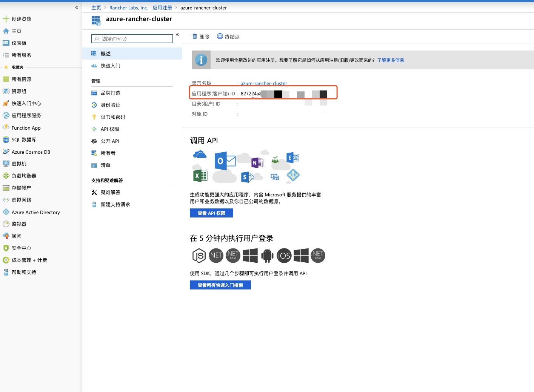Viewport: 534px width, 392px height.
Task: Open 公开 API page
Action: [x=132, y=141]
